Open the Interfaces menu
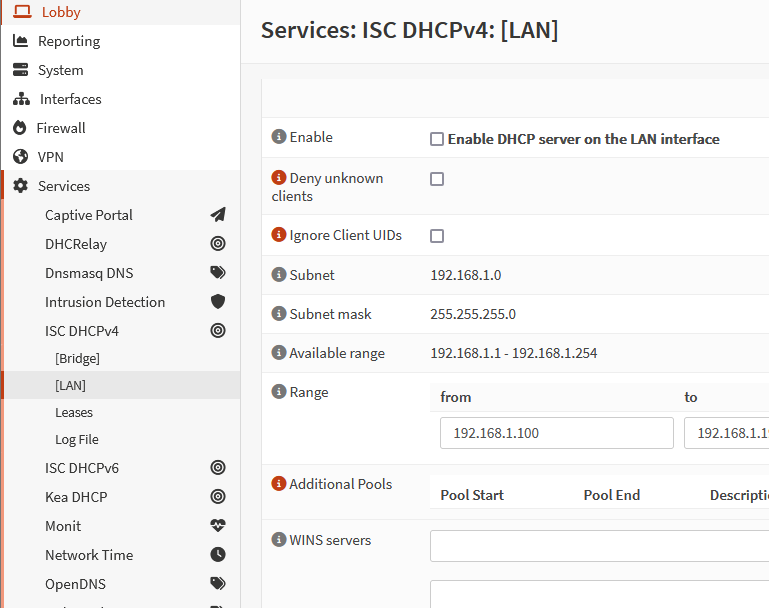This screenshot has width=769, height=608. 70,99
